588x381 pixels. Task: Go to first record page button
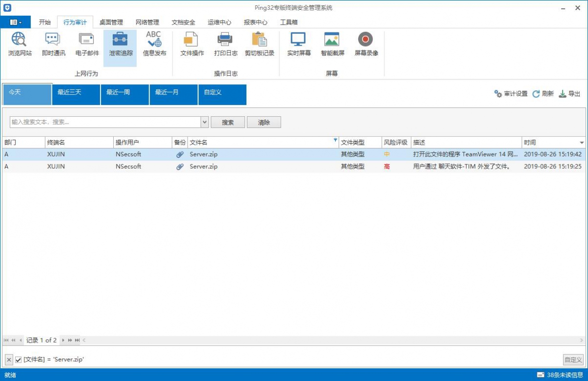(x=6, y=340)
